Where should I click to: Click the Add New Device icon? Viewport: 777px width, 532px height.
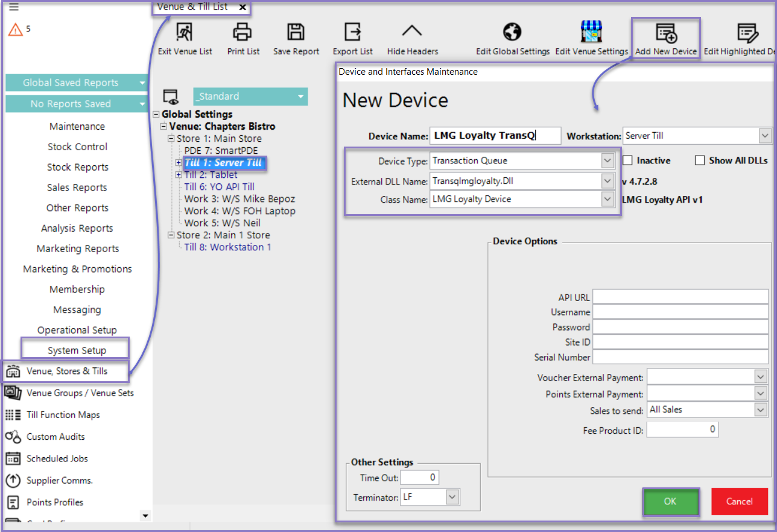pos(666,32)
